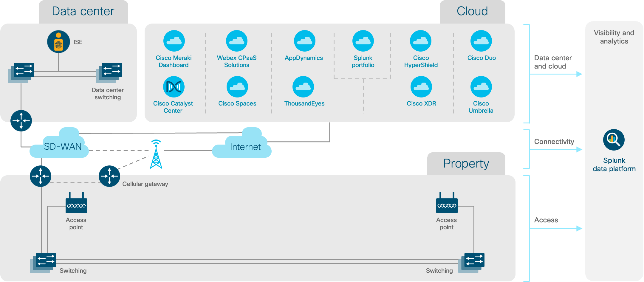Select the Cisco Duo cloud icon
Viewport: 644px width, 282px height.
click(481, 41)
